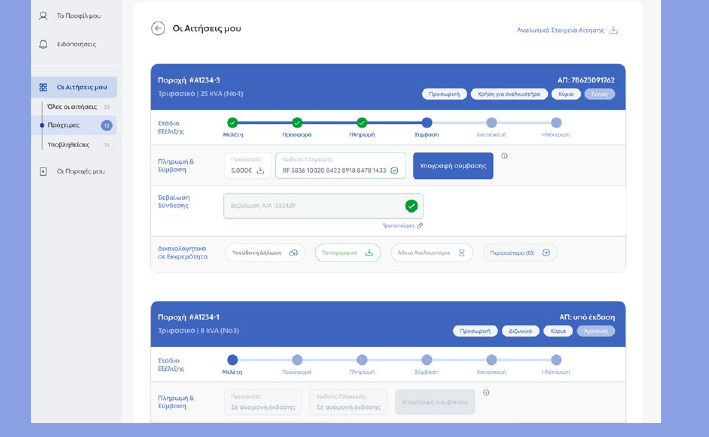Click the back arrow beside Οι Αιτήσεις μου

pos(158,28)
